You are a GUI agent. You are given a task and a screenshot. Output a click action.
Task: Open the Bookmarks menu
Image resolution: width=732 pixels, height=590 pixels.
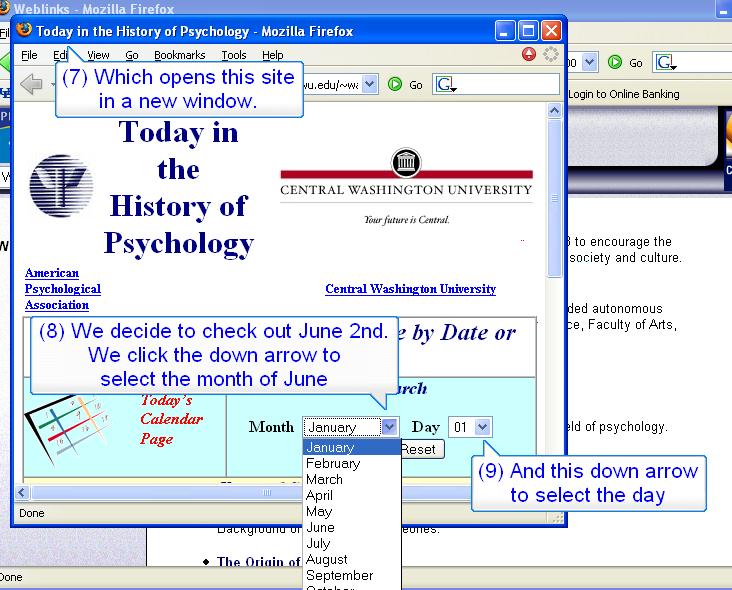[180, 55]
